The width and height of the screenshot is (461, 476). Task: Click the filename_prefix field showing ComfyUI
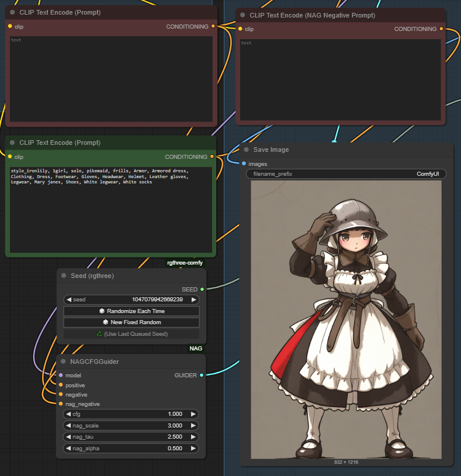click(346, 174)
